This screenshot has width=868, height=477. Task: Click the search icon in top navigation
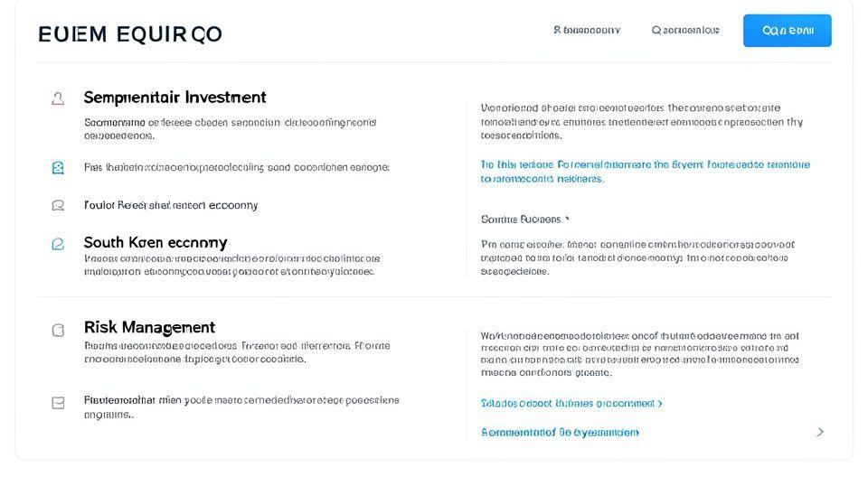point(656,30)
